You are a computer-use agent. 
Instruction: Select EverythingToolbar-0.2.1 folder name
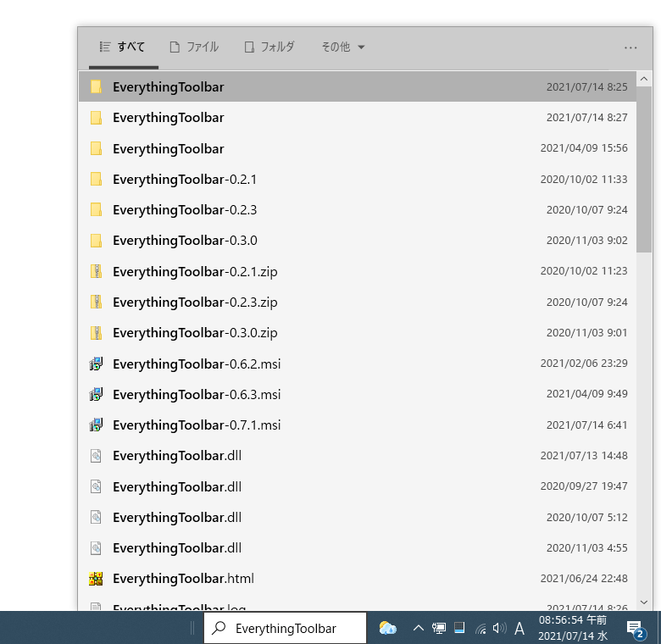pyautogui.click(x=185, y=180)
